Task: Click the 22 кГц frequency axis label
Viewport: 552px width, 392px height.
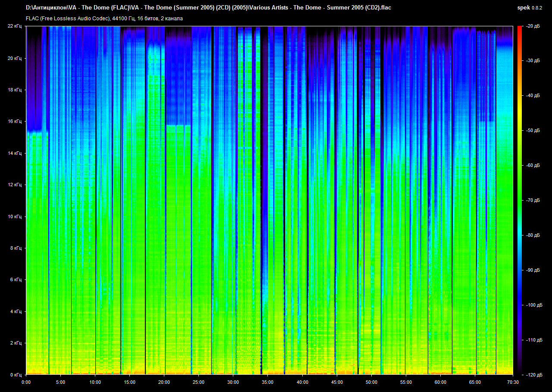Action: click(15, 26)
